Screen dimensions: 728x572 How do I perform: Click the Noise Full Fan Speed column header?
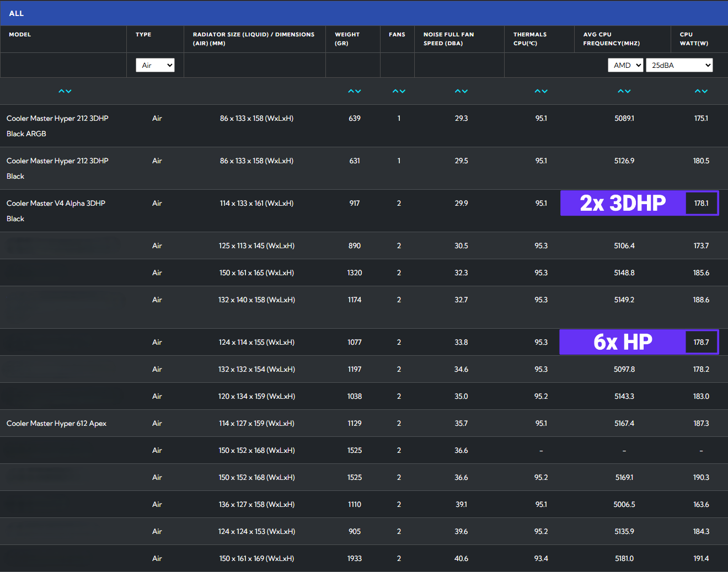click(x=448, y=39)
